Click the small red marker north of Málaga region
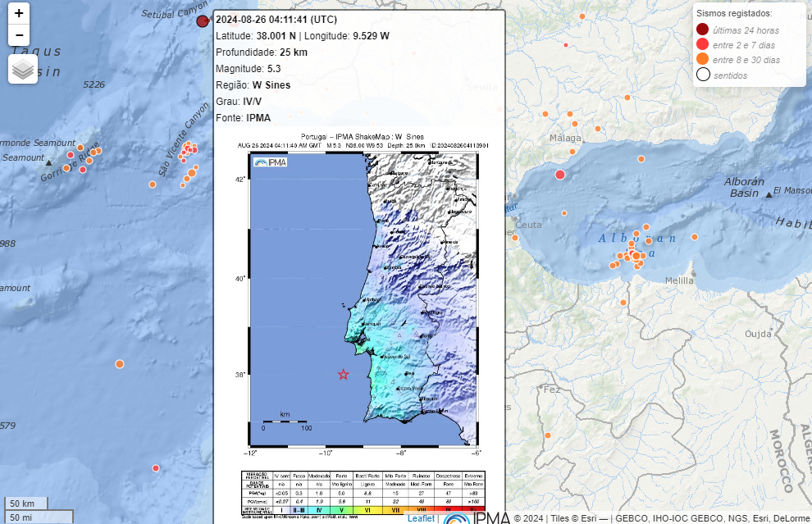 pos(565,45)
